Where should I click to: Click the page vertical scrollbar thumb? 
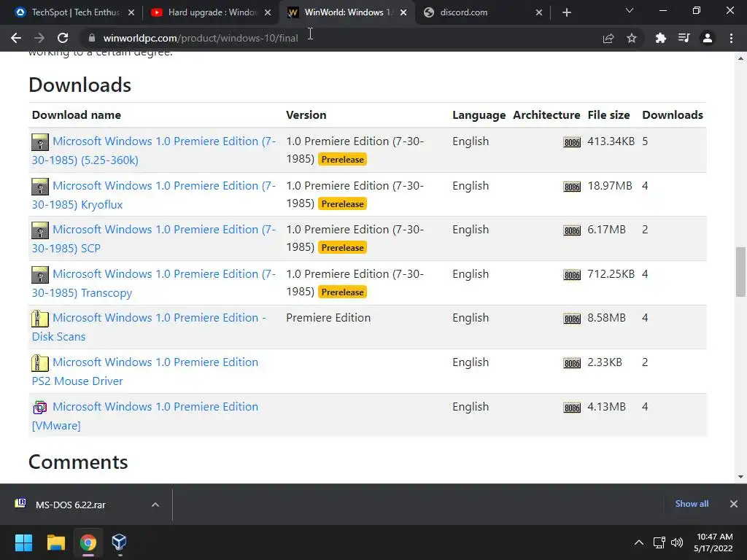(740, 271)
